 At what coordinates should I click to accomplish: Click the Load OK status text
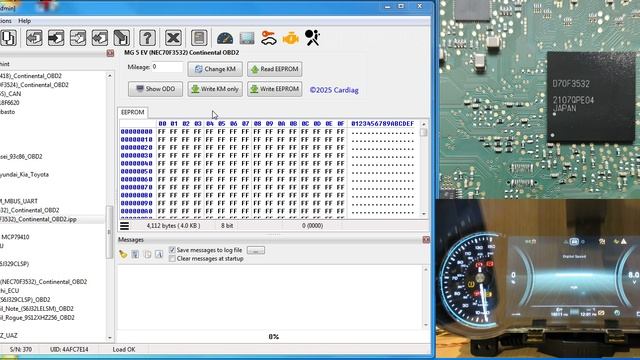pyautogui.click(x=124, y=349)
